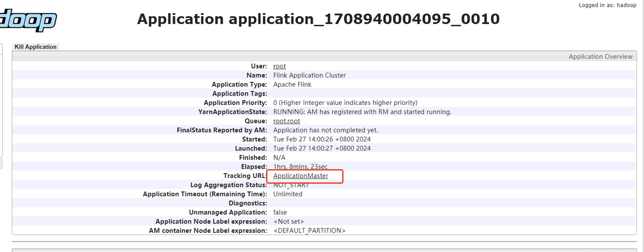The image size is (644, 252).
Task: Click the 'FinalStatus Reported by AM:' label
Action: click(222, 130)
